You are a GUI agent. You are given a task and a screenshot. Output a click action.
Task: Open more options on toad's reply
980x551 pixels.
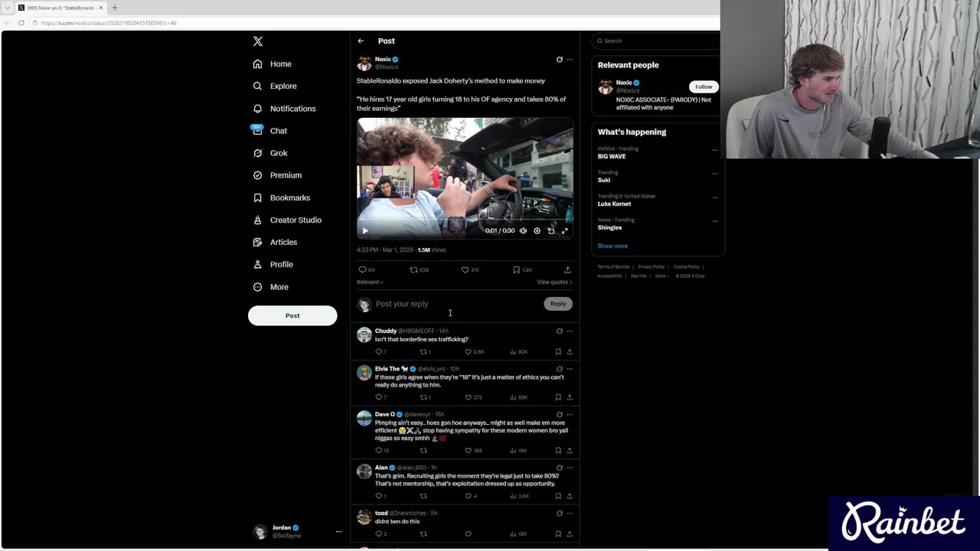(x=569, y=514)
